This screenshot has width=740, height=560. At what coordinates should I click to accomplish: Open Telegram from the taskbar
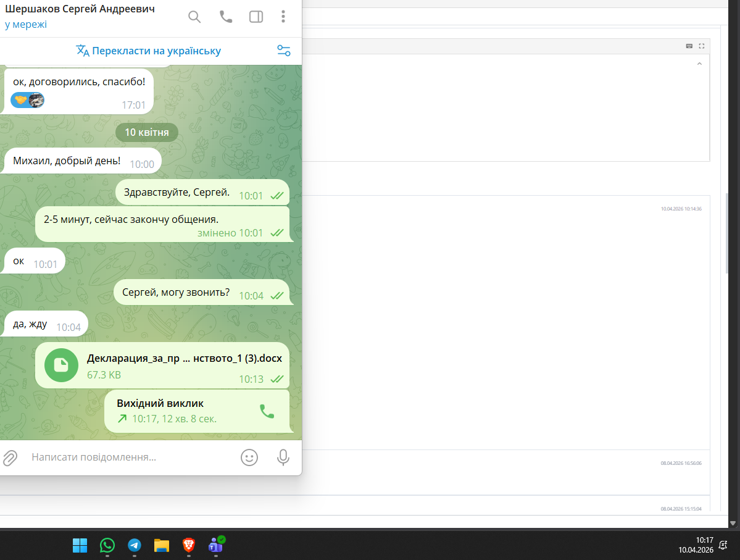tap(135, 545)
